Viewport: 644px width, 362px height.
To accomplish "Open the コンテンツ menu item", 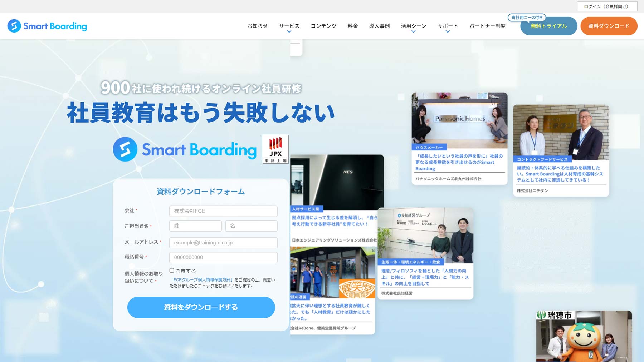I will tap(323, 26).
